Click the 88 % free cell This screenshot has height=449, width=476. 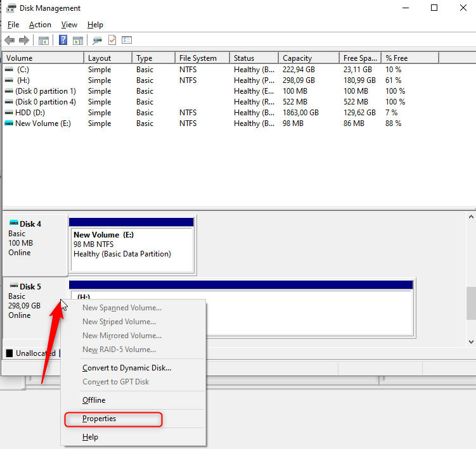393,123
